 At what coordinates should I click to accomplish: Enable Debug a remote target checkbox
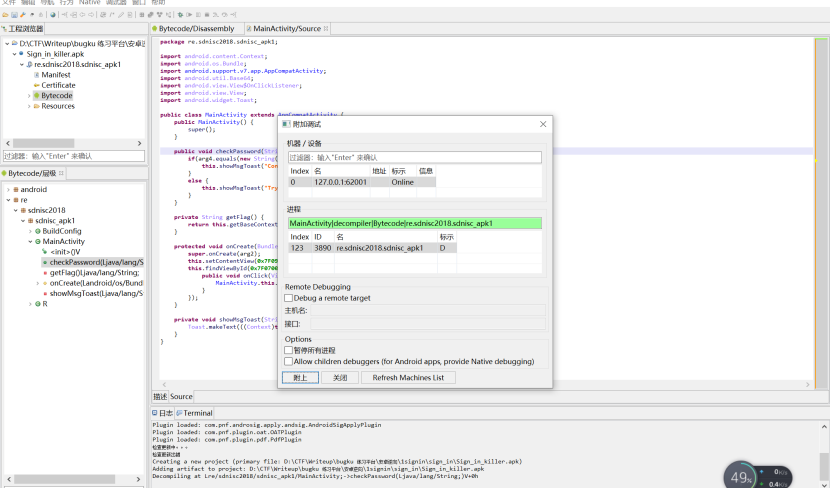tap(289, 298)
